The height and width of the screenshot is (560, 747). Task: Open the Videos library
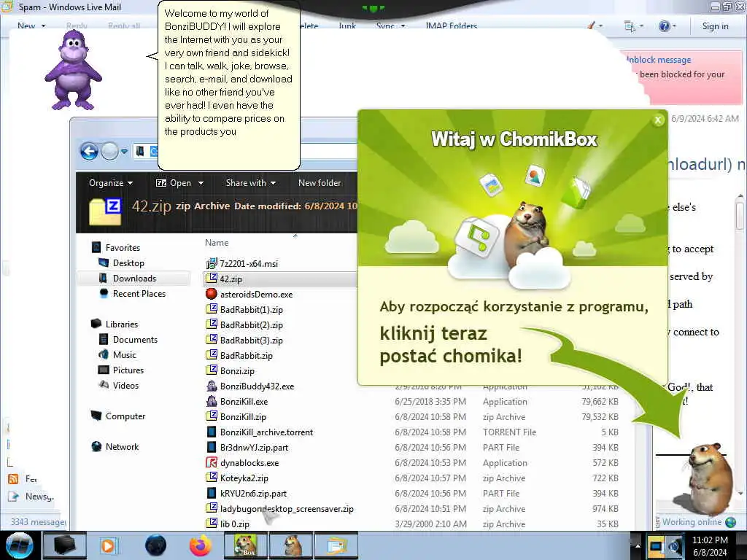[125, 386]
